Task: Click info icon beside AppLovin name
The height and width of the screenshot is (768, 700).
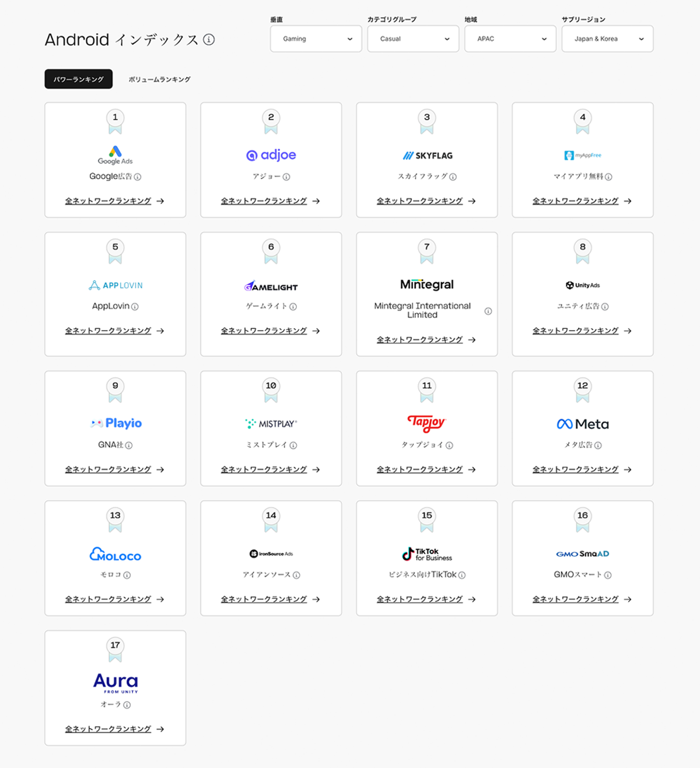Action: [x=135, y=307]
